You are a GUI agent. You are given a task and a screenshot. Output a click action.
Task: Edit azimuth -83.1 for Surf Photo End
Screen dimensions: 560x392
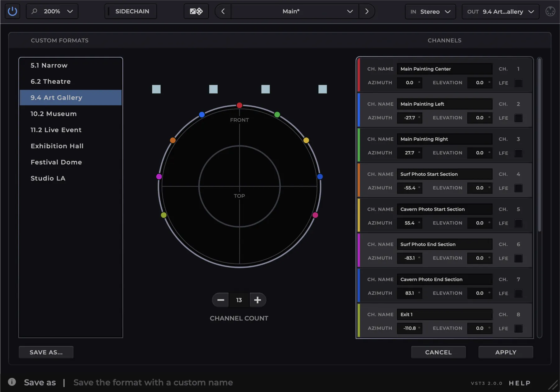pos(410,258)
